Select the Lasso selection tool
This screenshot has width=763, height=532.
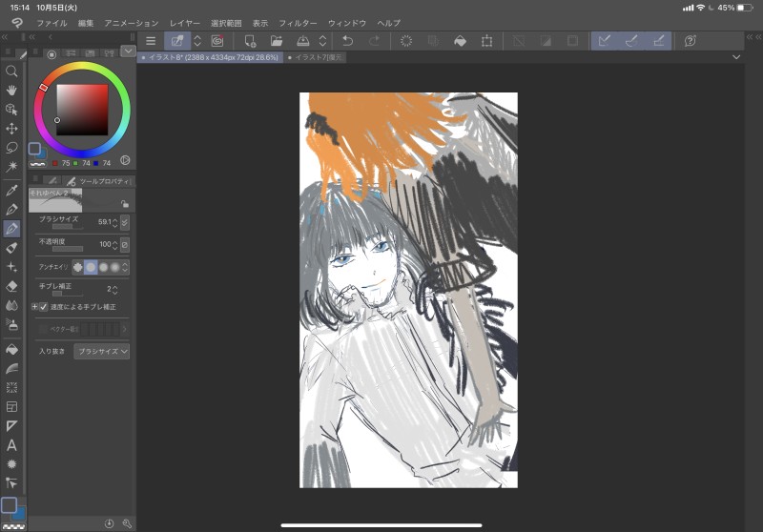pos(11,148)
